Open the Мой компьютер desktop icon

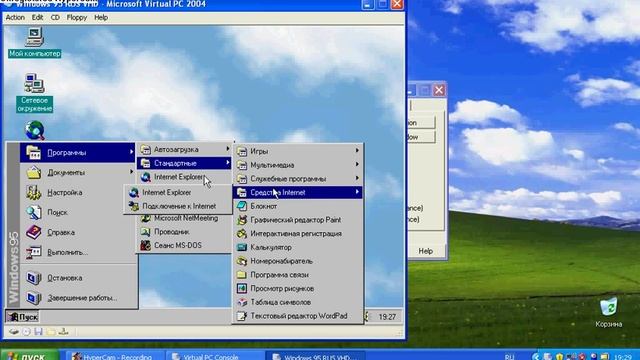point(34,42)
